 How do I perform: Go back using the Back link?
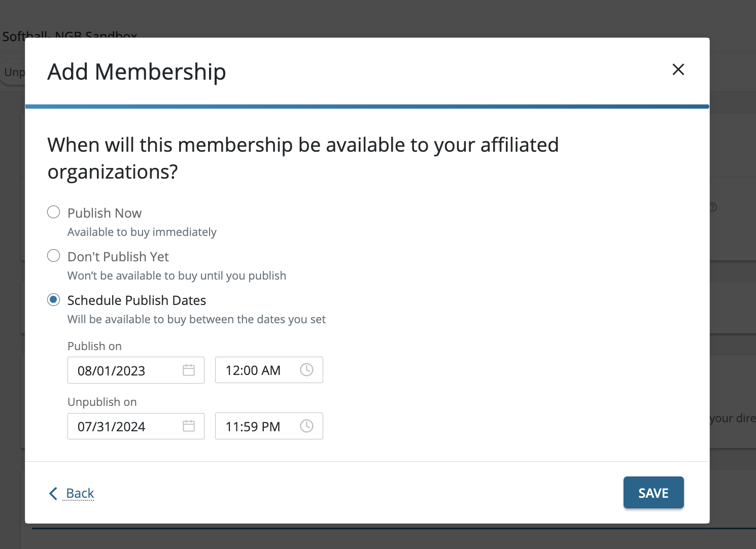(80, 493)
